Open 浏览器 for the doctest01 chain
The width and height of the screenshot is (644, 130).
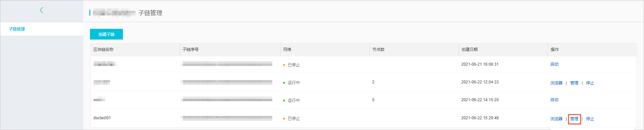(556, 119)
